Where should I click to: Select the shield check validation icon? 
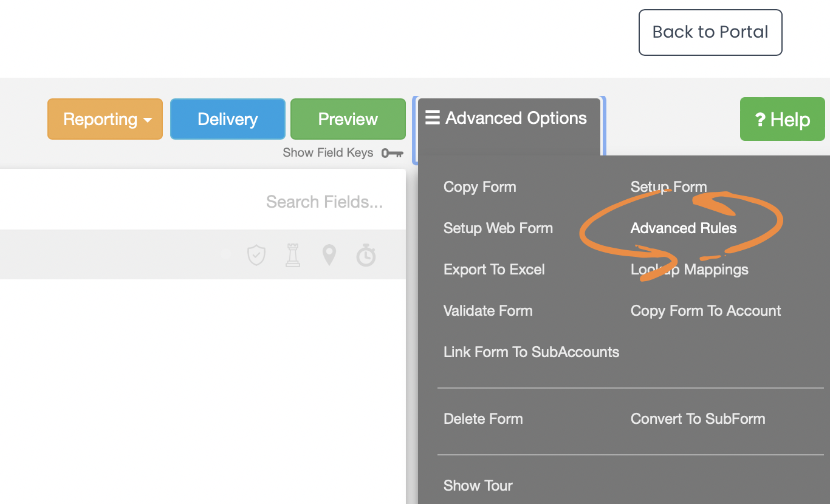click(x=256, y=254)
